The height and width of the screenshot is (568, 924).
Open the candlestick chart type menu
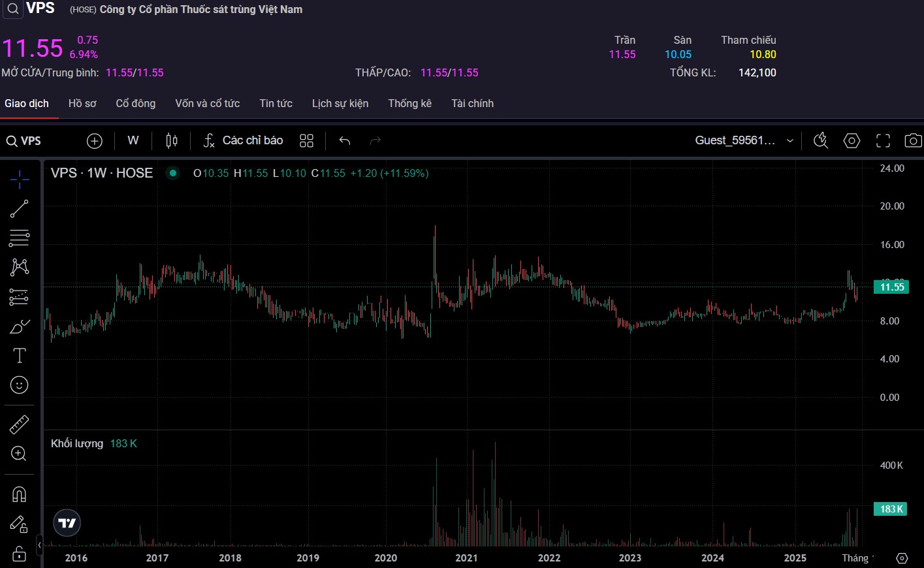click(172, 140)
